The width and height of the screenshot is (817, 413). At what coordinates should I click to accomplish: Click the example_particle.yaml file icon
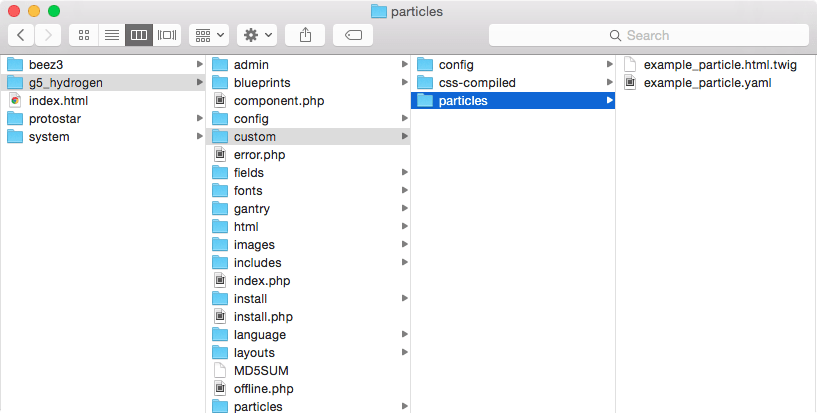point(630,82)
